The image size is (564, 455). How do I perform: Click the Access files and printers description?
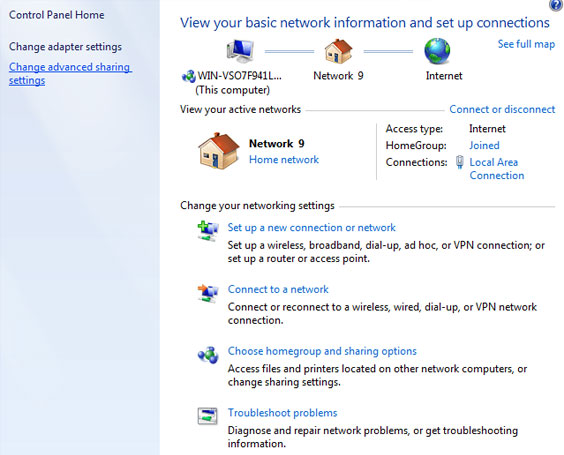[377, 375]
